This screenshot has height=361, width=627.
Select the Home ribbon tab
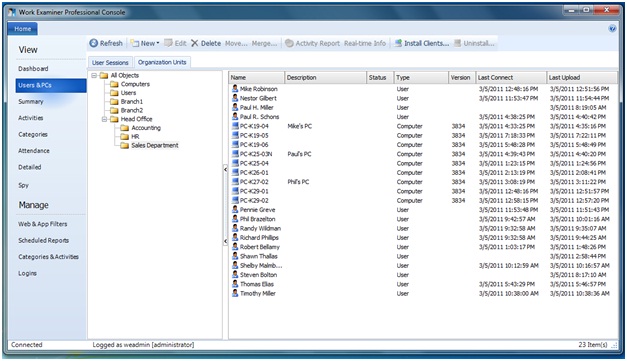tap(23, 29)
